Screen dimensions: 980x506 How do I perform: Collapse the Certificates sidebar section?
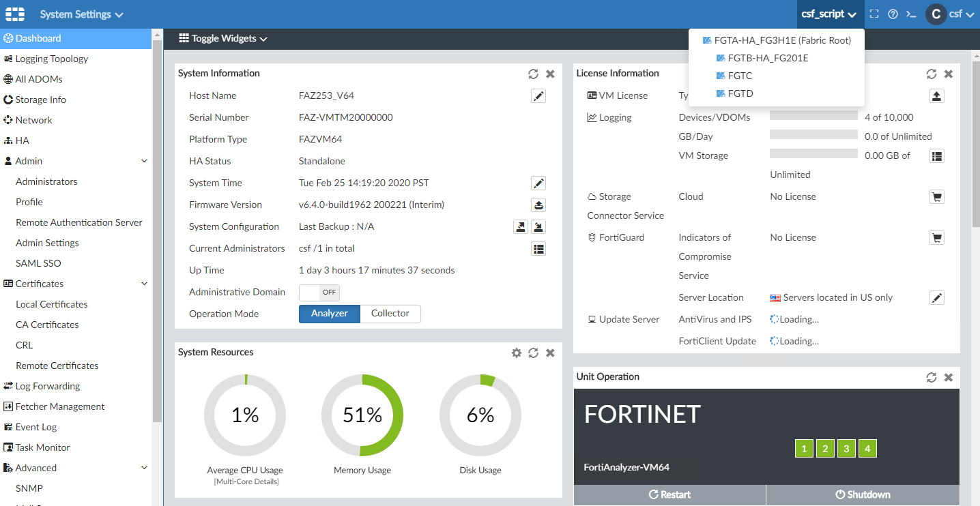(144, 284)
